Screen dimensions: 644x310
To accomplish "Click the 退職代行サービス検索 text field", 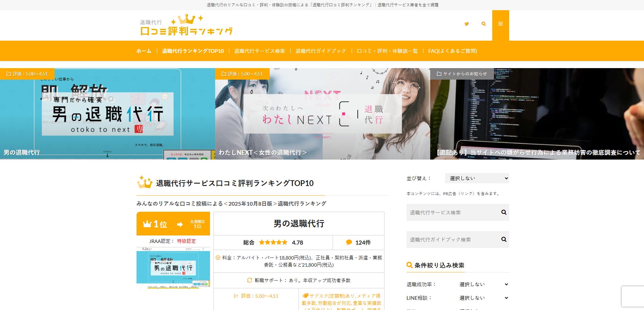I will [x=452, y=212].
